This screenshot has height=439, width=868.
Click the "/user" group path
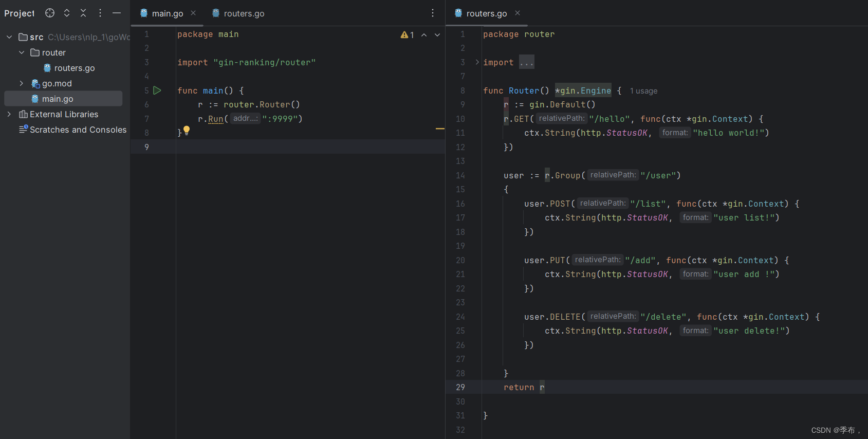[x=658, y=175]
